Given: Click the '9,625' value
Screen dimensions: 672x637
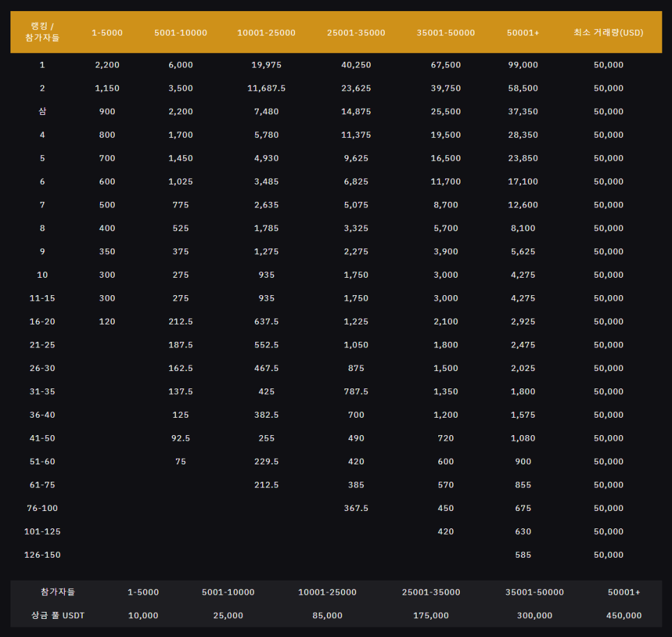Looking at the screenshot, I should [x=355, y=158].
